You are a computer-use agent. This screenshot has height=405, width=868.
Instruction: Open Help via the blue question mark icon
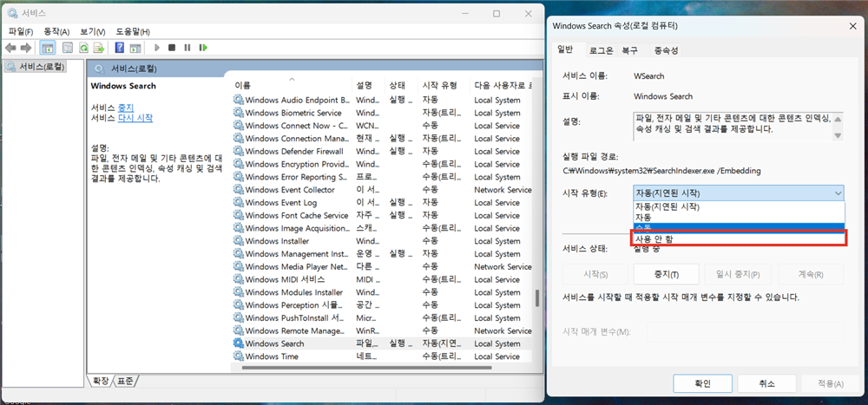click(119, 49)
